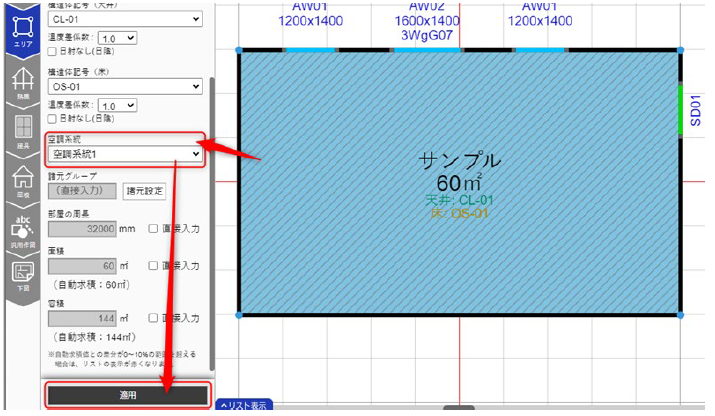
Task: Click the side panel vertical scrollbar
Action: coord(211,150)
